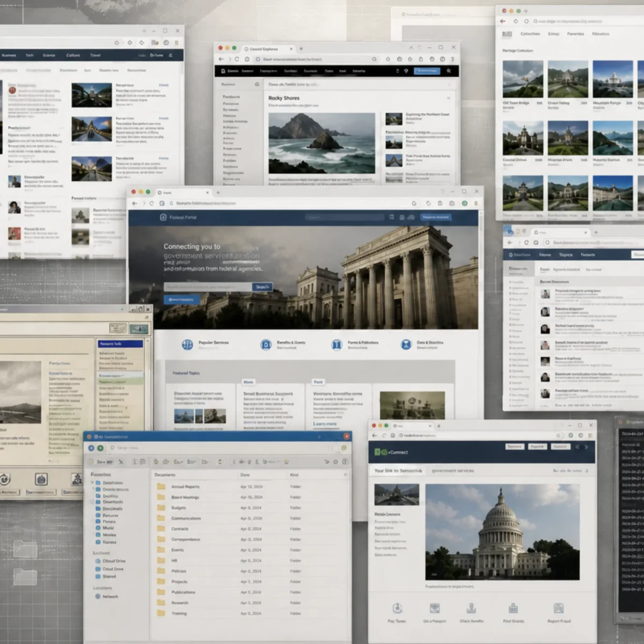This screenshot has height=644, width=644.
Task: Open the Data & Statistics icon
Action: tap(406, 345)
